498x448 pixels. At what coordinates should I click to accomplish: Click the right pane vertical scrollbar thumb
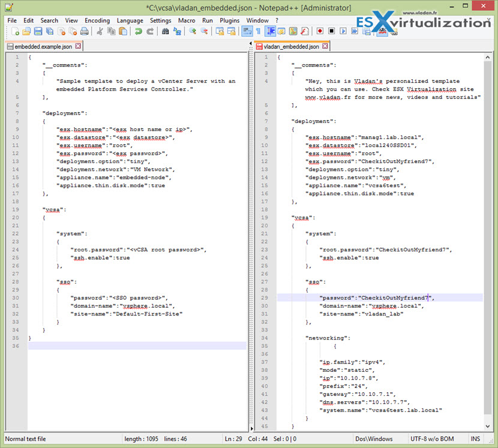click(488, 238)
